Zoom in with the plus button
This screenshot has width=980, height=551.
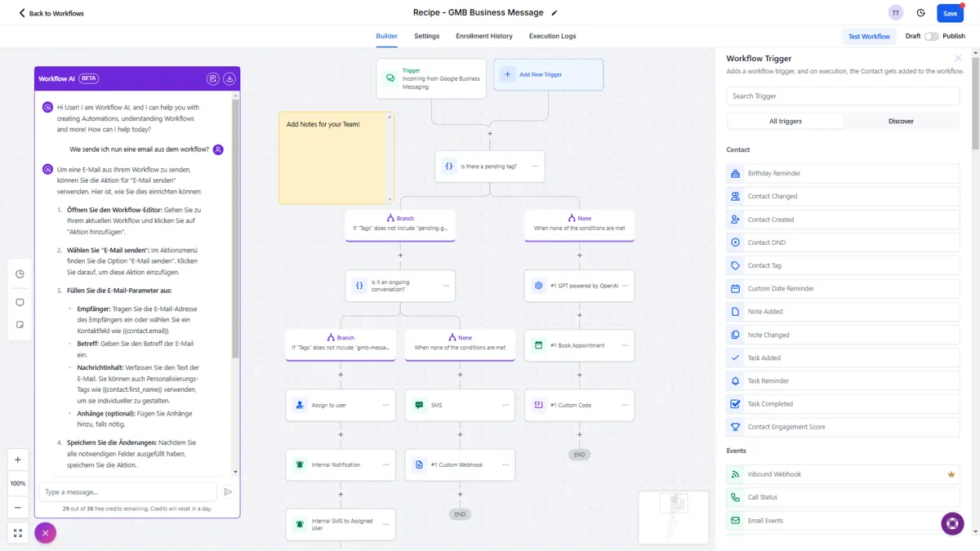18,460
